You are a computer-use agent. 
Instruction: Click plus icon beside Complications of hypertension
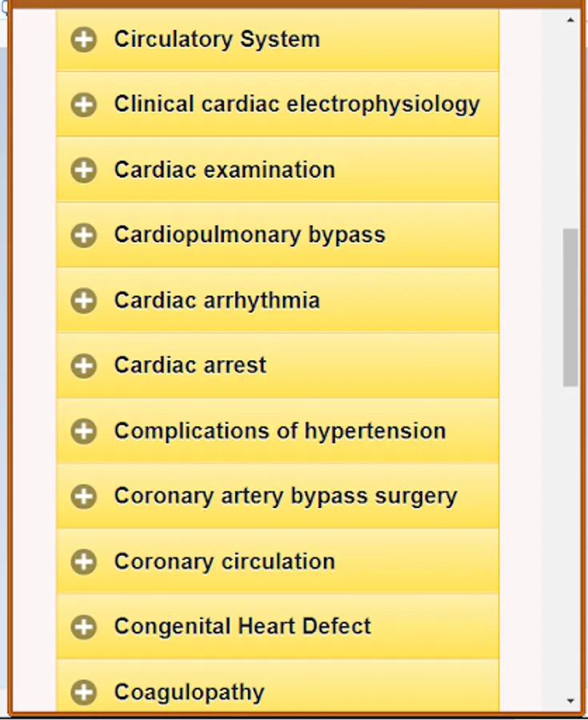[83, 431]
